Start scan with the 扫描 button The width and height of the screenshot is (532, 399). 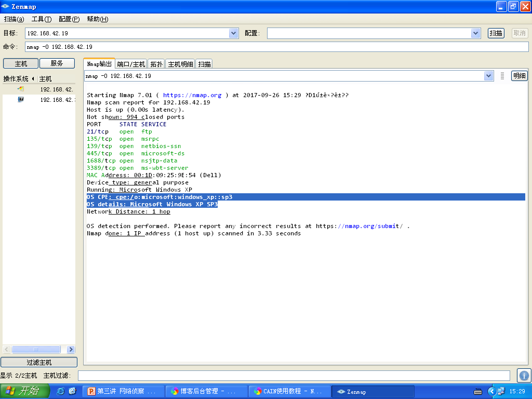[496, 33]
